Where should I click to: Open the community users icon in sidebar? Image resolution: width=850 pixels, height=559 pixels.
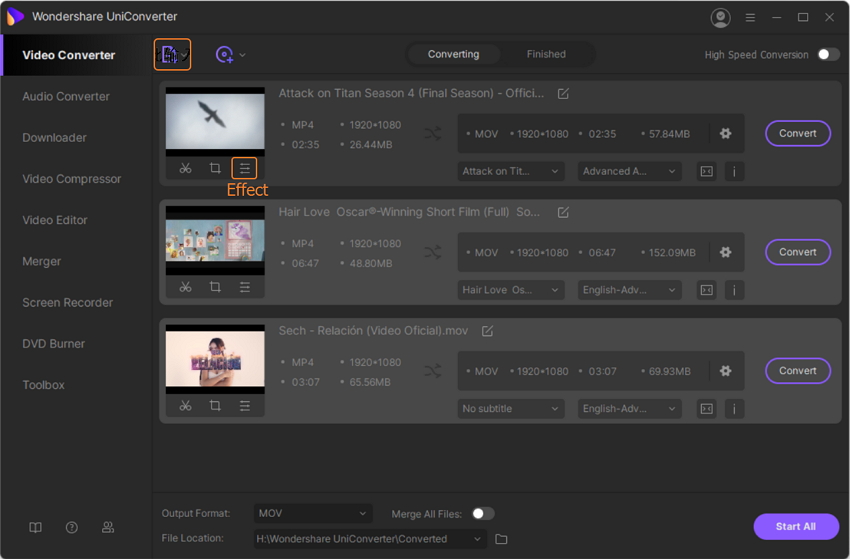pos(108,528)
